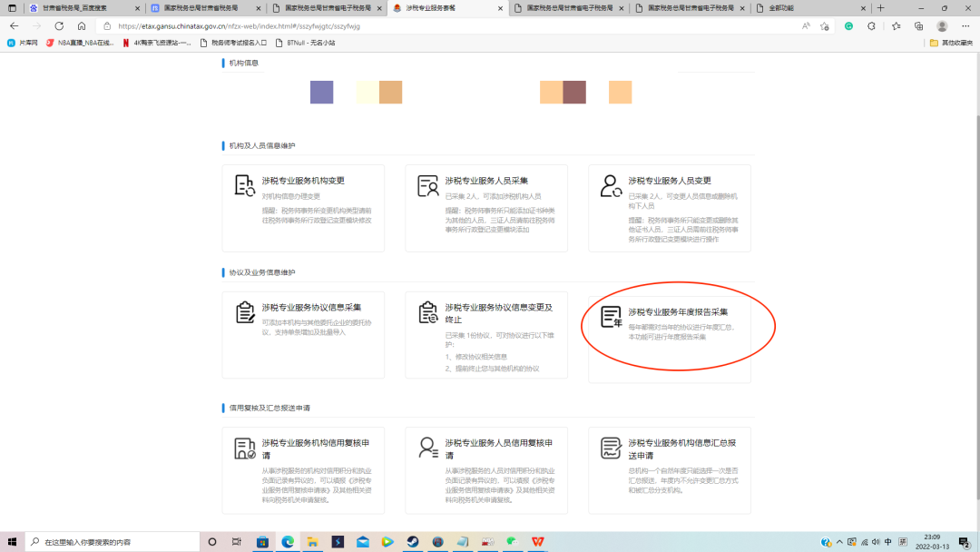
Task: Open WPS Office from taskbar
Action: click(x=537, y=541)
